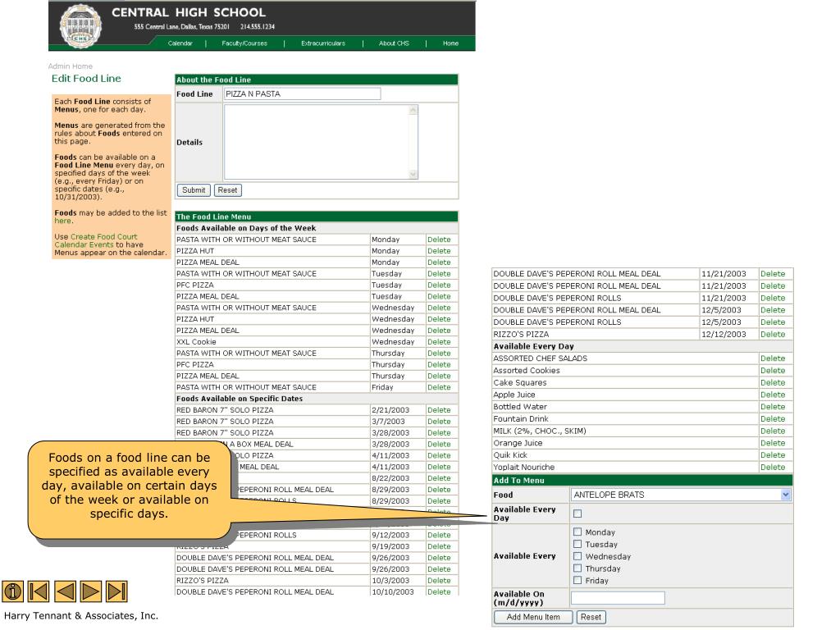Click the Available On date input field

[x=618, y=598]
